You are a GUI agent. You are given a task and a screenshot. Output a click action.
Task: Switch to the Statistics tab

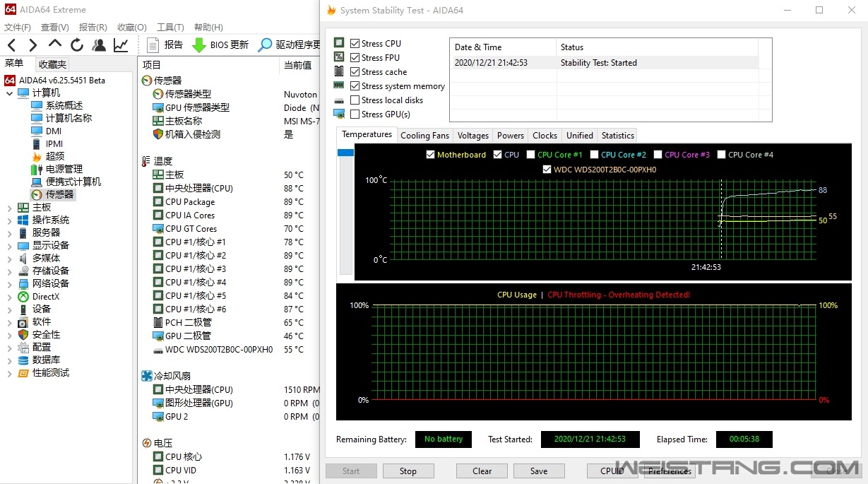[618, 135]
